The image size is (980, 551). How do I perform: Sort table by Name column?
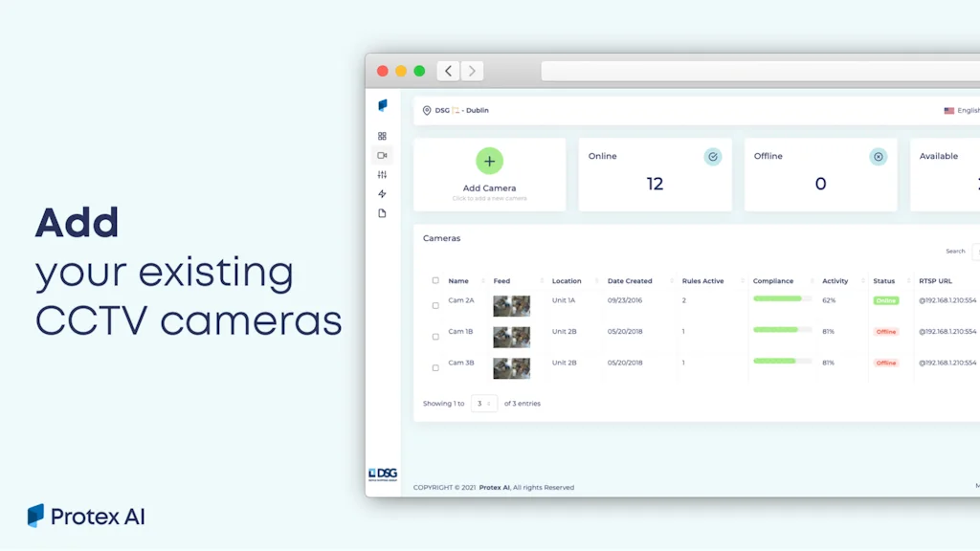458,281
